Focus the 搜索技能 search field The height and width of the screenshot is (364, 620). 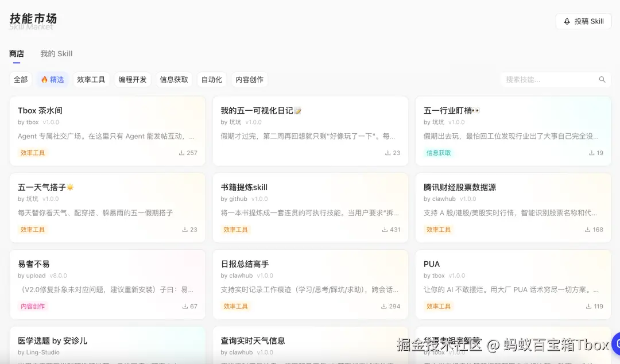[x=556, y=80]
